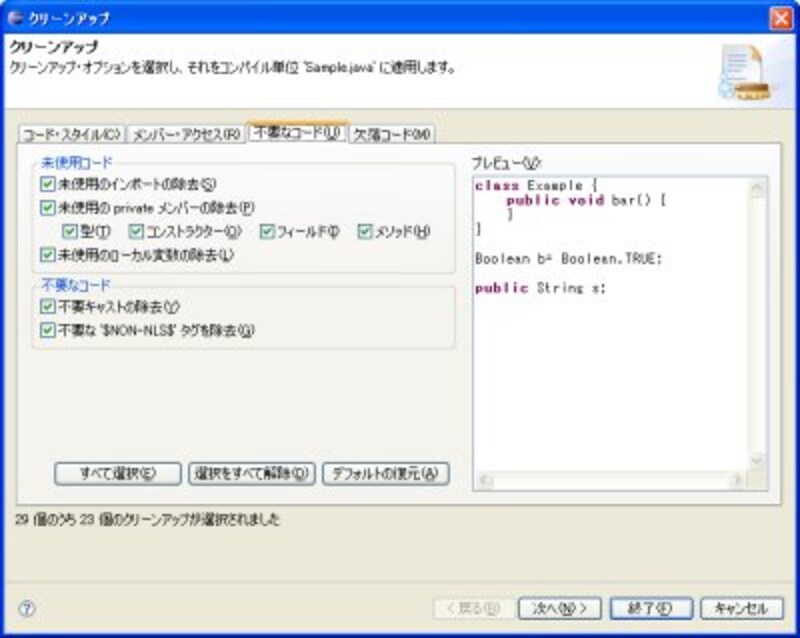Viewport: 800px width, 638px height.
Task: Click the preview horizontal scroll right arrow
Action: 736,480
